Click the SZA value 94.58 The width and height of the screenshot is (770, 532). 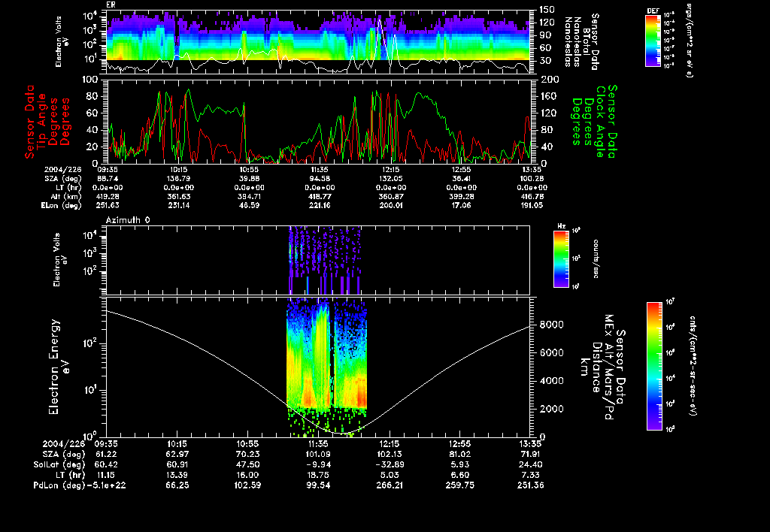(320, 179)
